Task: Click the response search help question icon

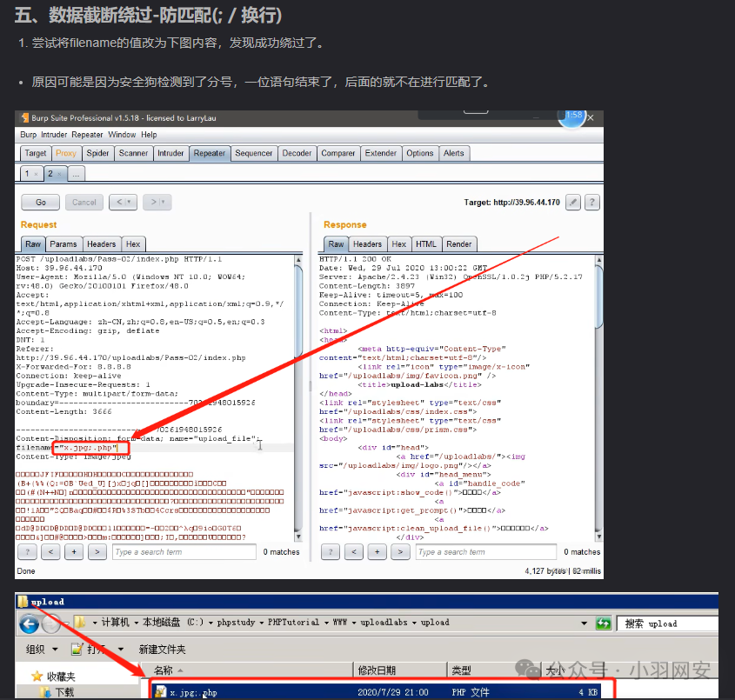Action: [x=331, y=552]
